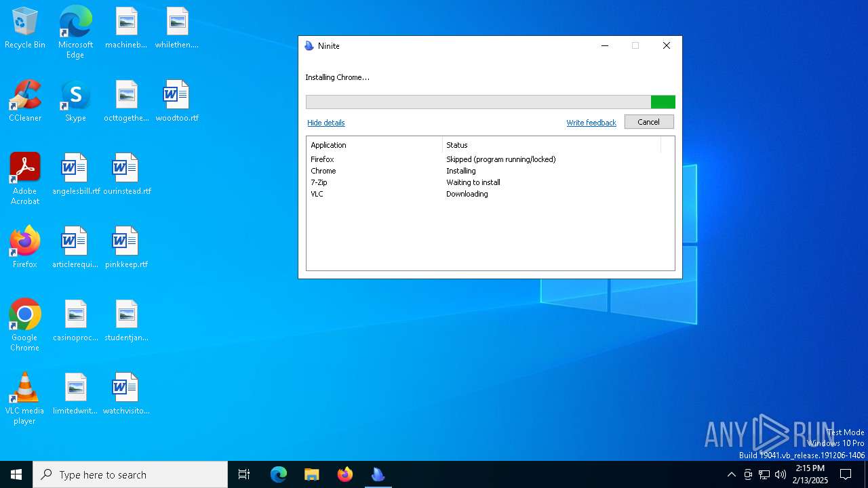
Task: Open the Microsoft Edge desktop shortcut
Action: coord(75,32)
